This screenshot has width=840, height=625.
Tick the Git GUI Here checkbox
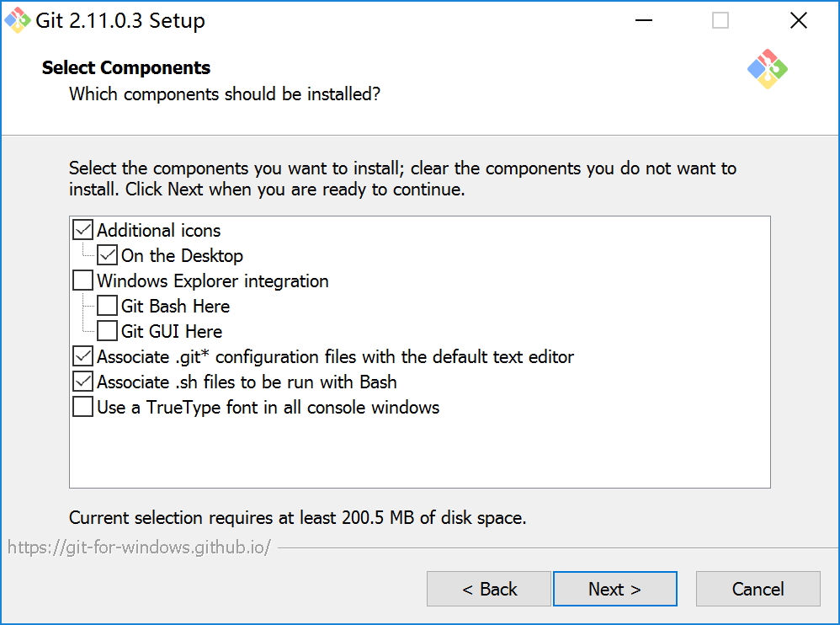(x=108, y=331)
